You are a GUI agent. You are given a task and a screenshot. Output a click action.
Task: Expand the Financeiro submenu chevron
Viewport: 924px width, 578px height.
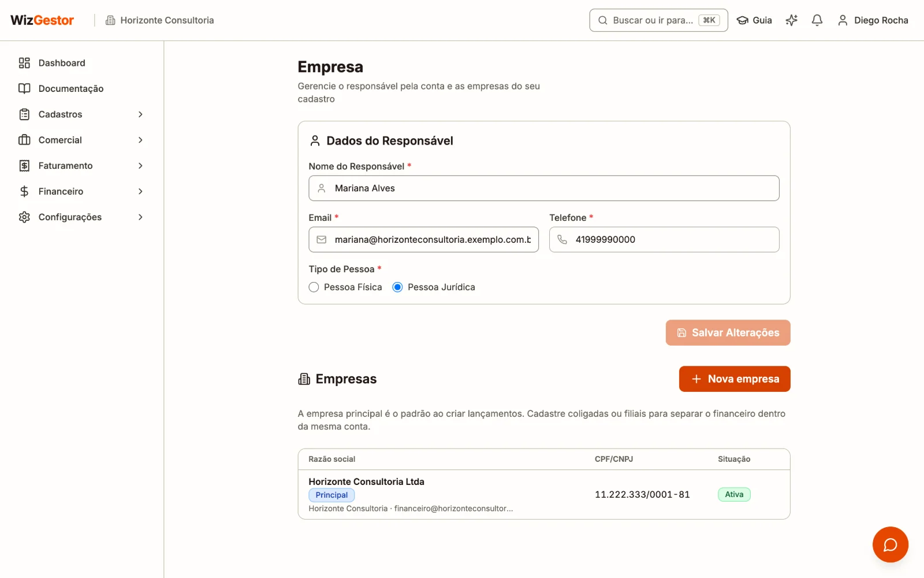click(140, 191)
